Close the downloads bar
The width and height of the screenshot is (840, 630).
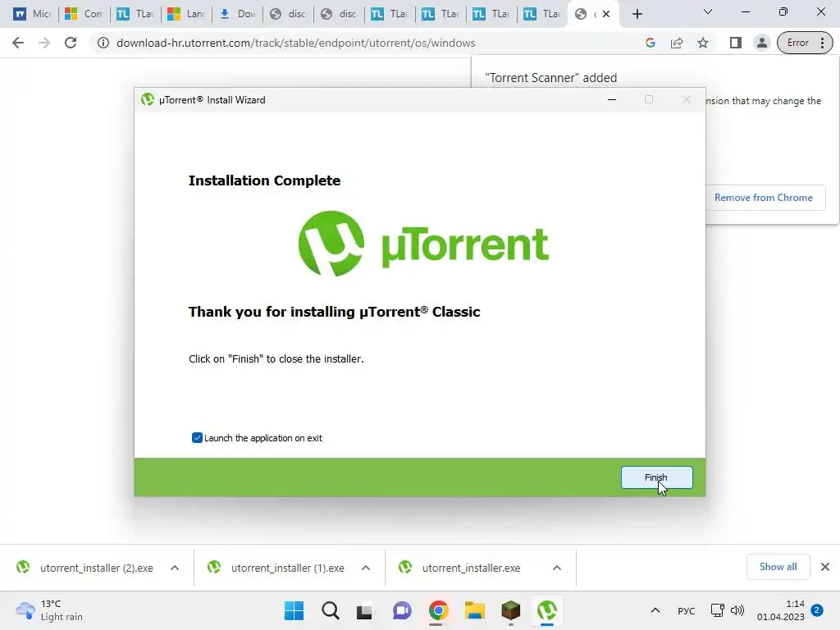825,567
